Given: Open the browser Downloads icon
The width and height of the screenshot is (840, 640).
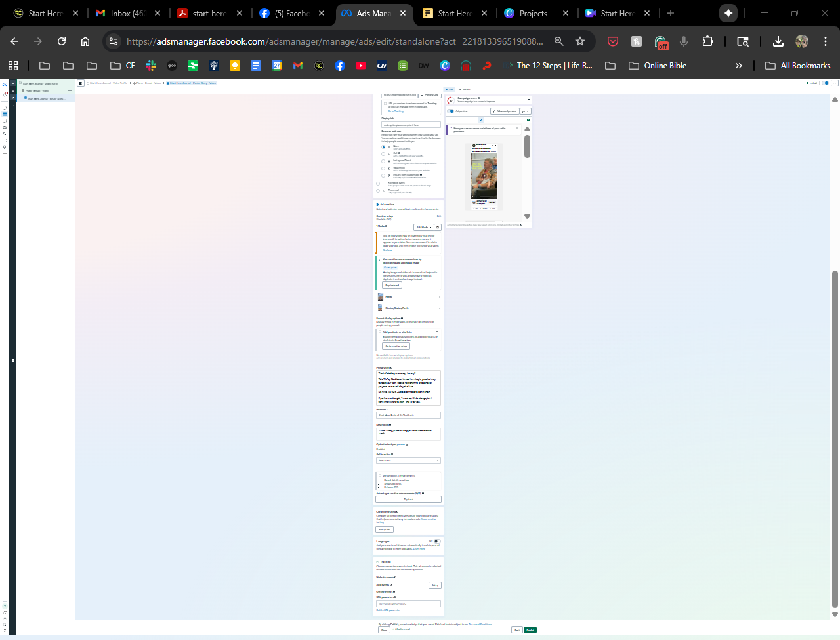Looking at the screenshot, I should (778, 41).
